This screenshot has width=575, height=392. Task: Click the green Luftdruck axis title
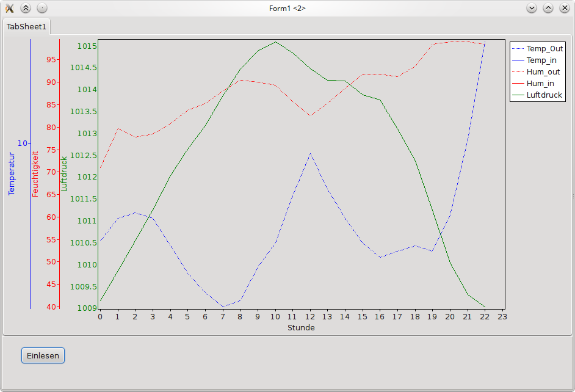[x=64, y=174]
